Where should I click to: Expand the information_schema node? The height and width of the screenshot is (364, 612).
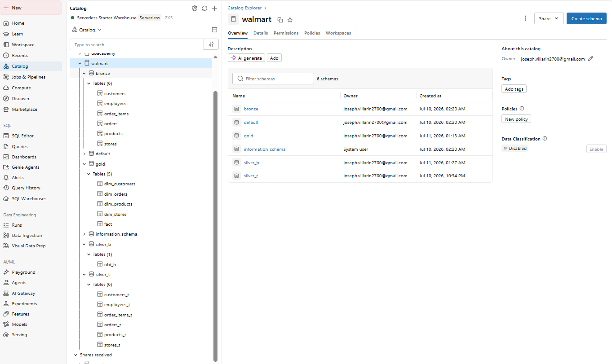click(84, 234)
